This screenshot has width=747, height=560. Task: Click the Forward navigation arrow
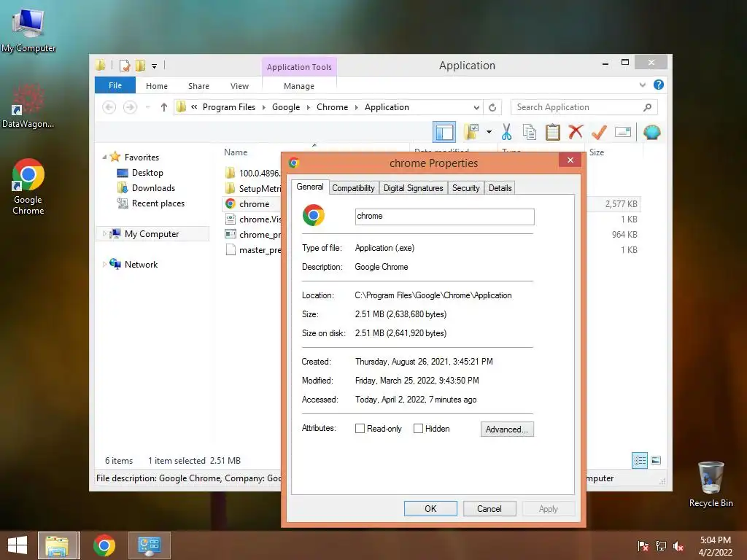tap(130, 107)
